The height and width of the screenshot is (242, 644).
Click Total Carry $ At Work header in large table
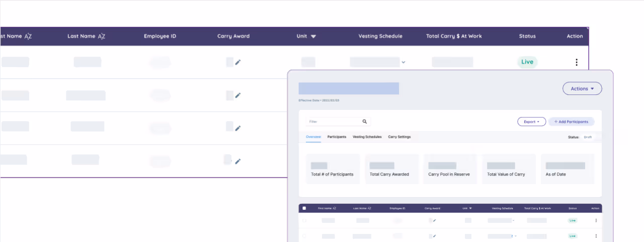[454, 36]
